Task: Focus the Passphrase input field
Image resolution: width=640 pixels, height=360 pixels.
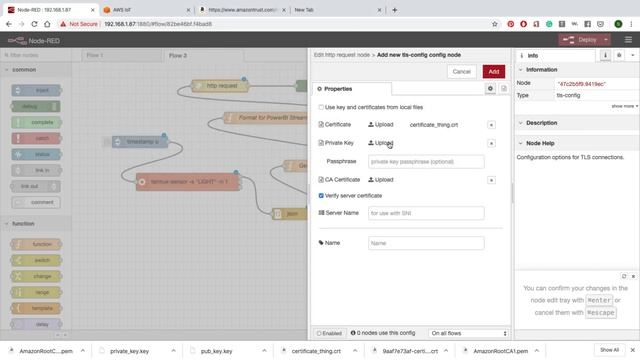Action: (x=426, y=162)
